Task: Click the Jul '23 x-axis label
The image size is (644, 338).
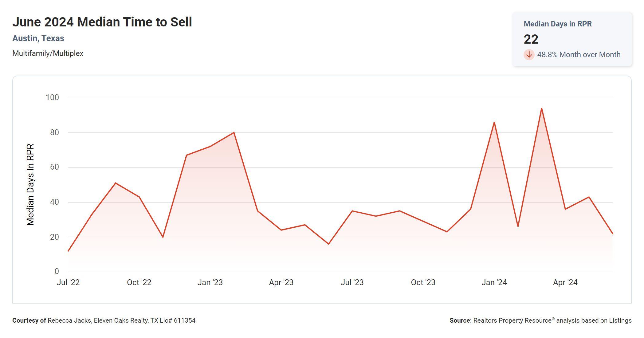Action: [x=352, y=282]
